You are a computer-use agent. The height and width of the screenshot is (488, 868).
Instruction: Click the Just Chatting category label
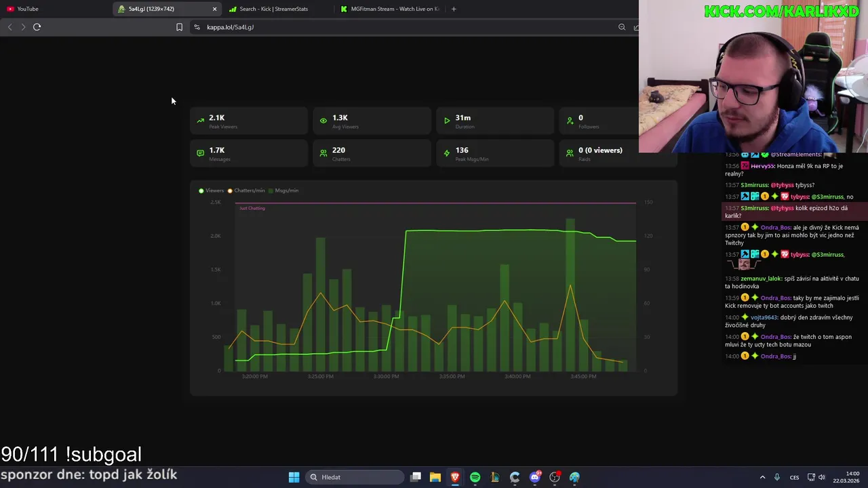click(x=252, y=208)
